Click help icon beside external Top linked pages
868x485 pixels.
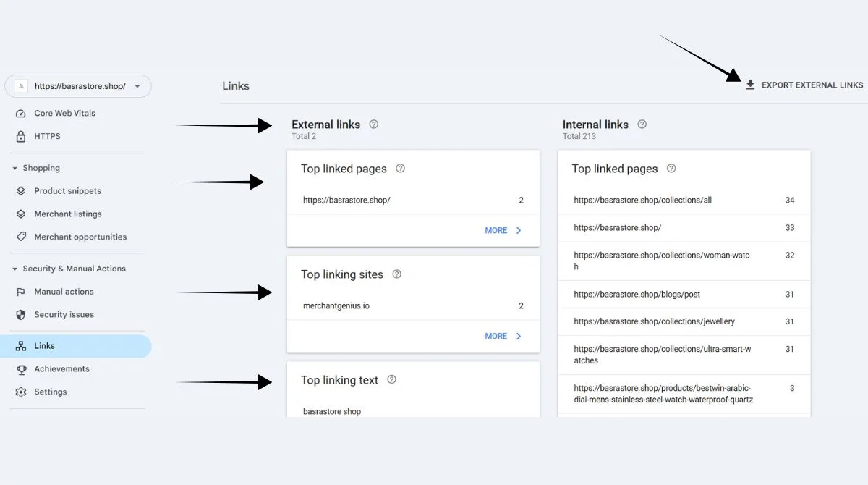coord(400,169)
